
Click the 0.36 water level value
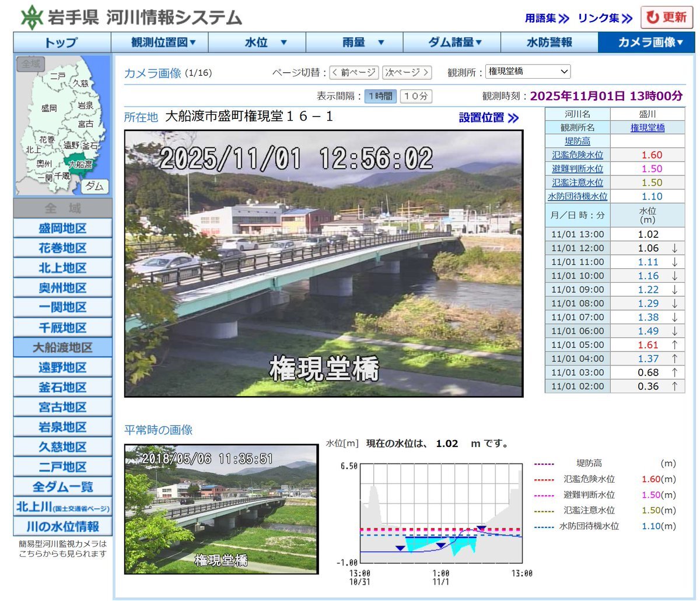coord(648,386)
